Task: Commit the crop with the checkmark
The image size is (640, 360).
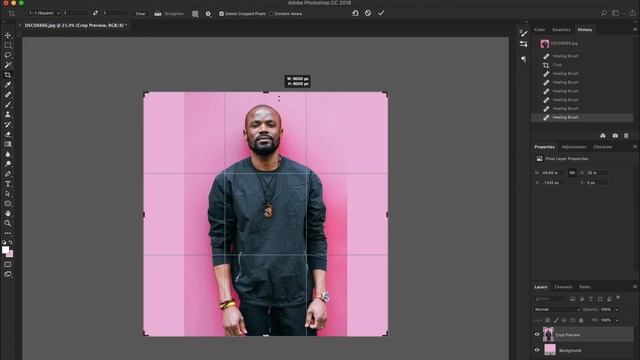Action: coord(381,13)
